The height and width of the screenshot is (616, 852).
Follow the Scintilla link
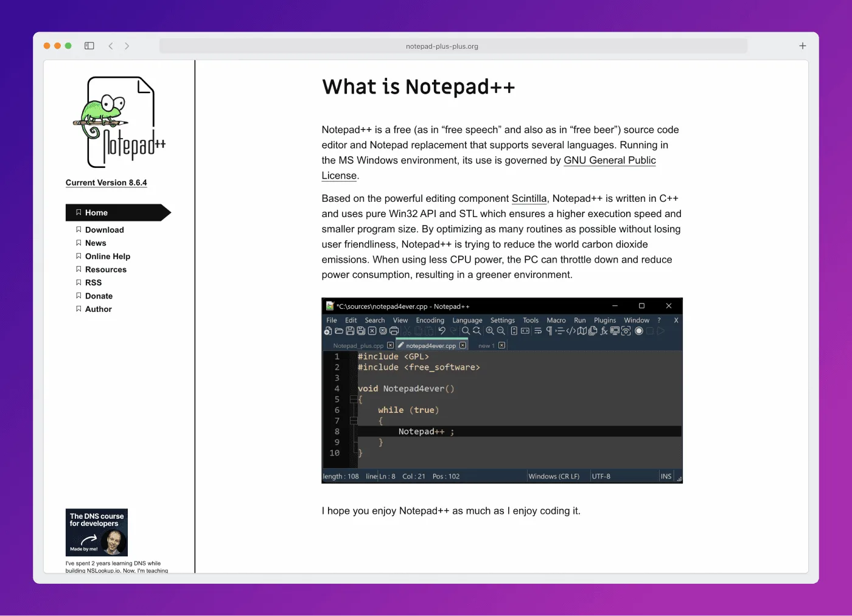coord(529,198)
